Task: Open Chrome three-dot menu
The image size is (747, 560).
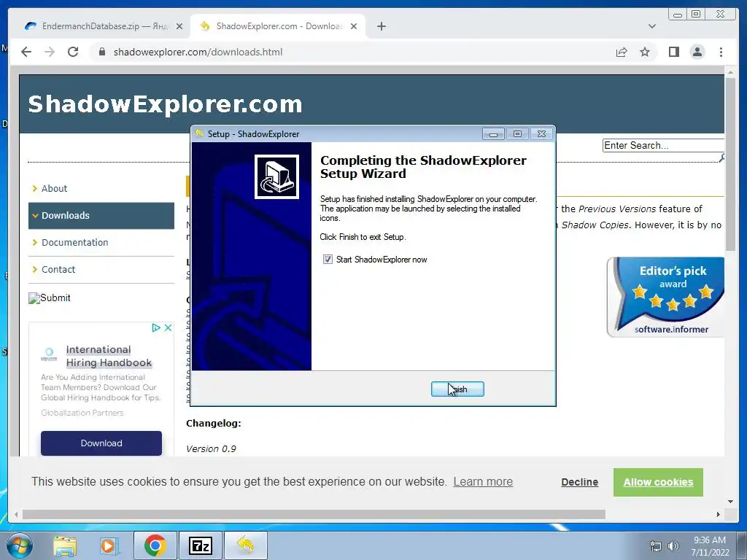Action: pyautogui.click(x=721, y=52)
